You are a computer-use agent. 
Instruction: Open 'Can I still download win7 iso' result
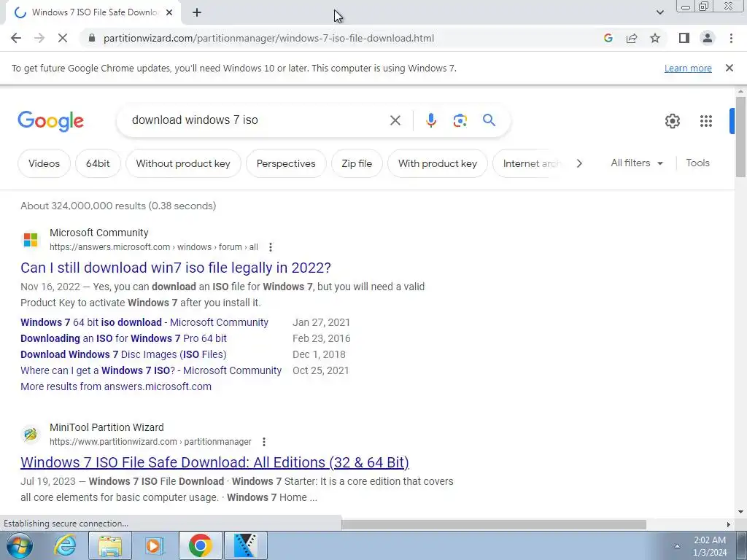175,268
